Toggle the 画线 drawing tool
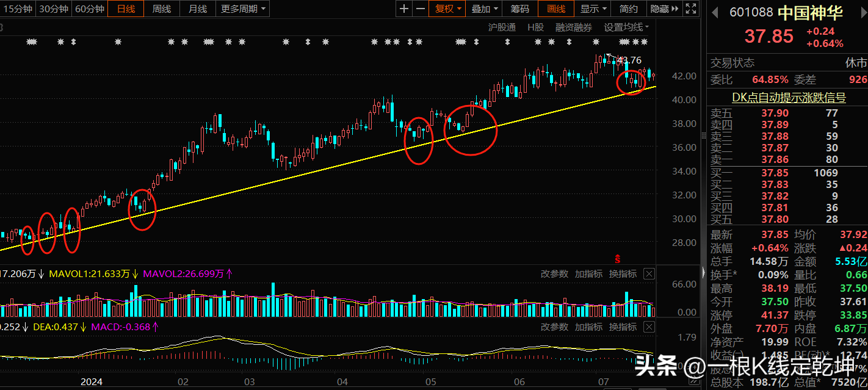This screenshot has height=390, width=868. [555, 9]
